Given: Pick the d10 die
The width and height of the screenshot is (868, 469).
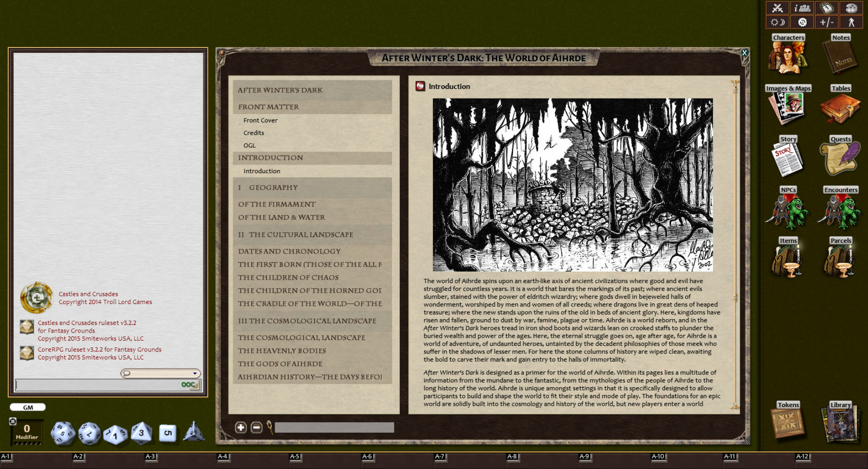Looking at the screenshot, I should click(115, 434).
